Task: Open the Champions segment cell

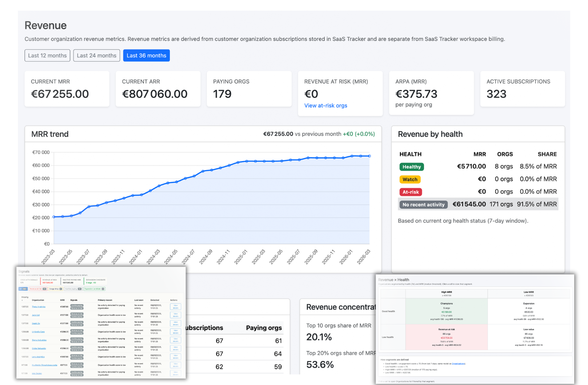Action: [x=447, y=311]
